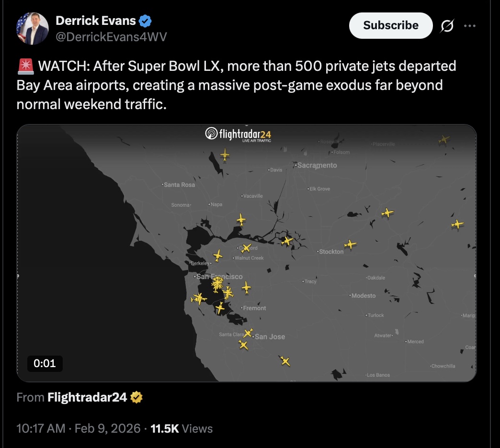Open the Flightradar24 source account link
This screenshot has width=500, height=448.
87,397
